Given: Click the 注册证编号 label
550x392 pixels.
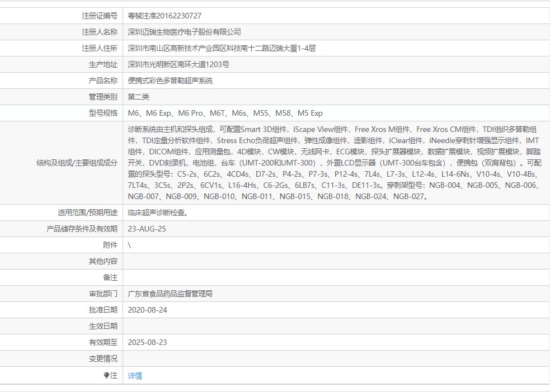Looking at the screenshot, I should (x=100, y=16).
